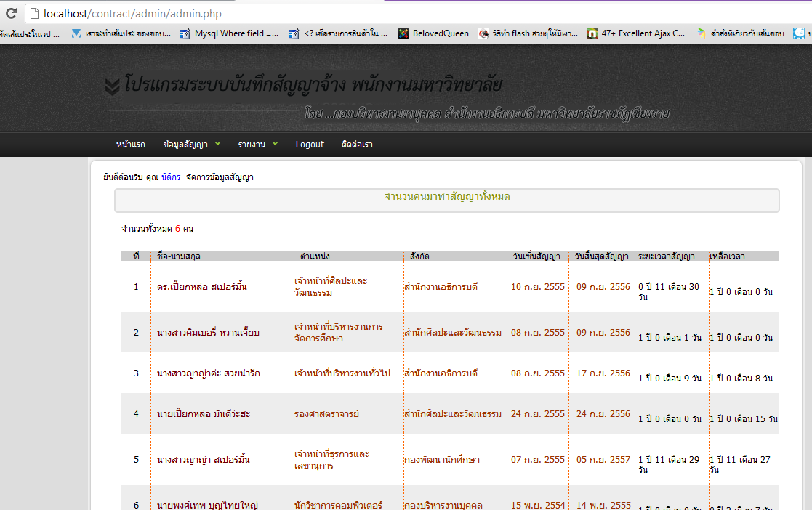The height and width of the screenshot is (510, 812).
Task: Open the BelovedQueen bookmark
Action: pos(433,33)
